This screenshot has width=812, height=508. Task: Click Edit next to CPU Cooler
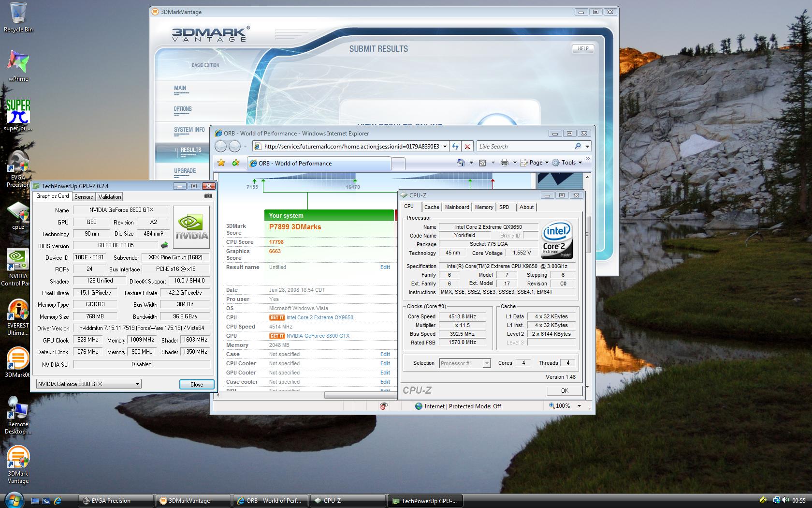tap(385, 363)
